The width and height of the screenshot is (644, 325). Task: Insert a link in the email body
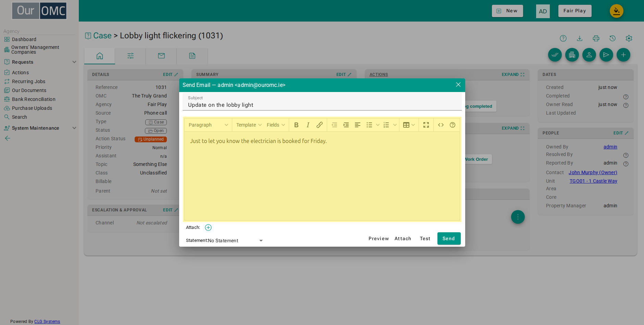pyautogui.click(x=319, y=125)
